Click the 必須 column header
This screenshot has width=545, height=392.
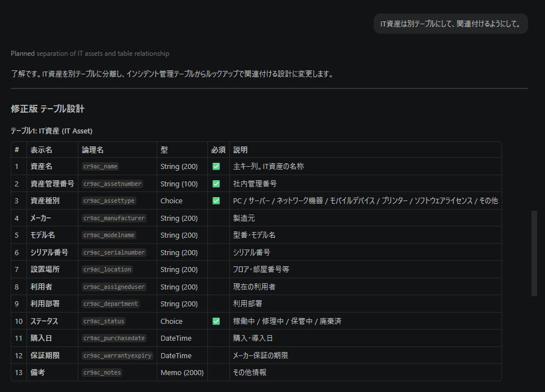tap(218, 150)
